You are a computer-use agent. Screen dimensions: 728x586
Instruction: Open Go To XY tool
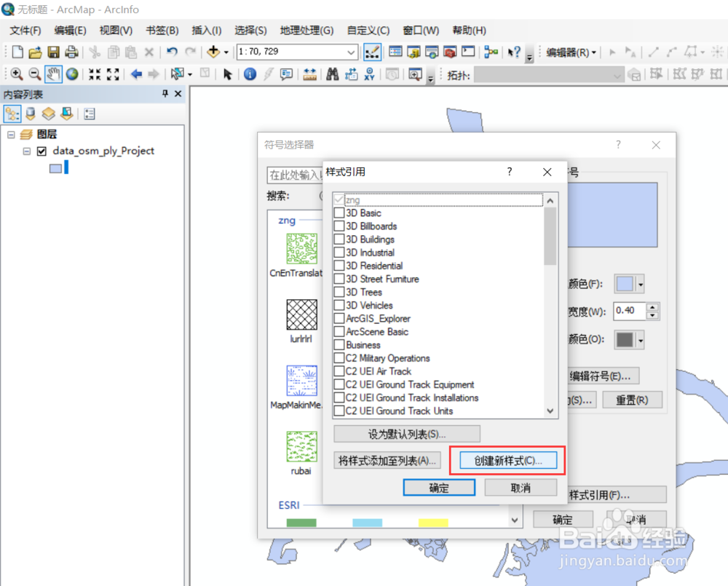(370, 74)
